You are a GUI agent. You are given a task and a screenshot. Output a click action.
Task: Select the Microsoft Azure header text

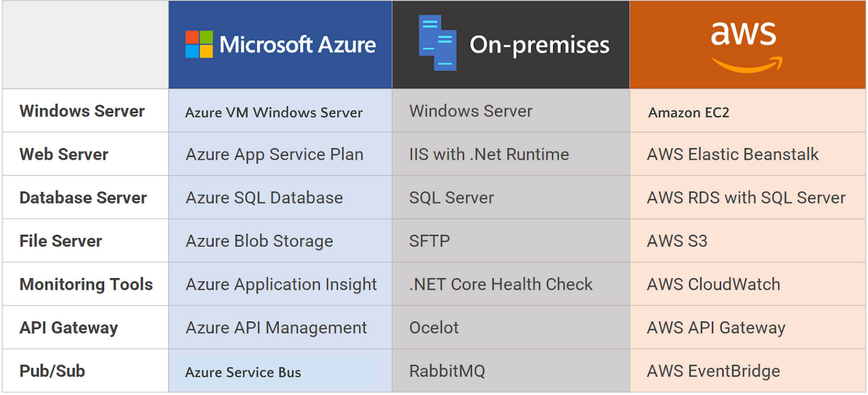tap(298, 45)
